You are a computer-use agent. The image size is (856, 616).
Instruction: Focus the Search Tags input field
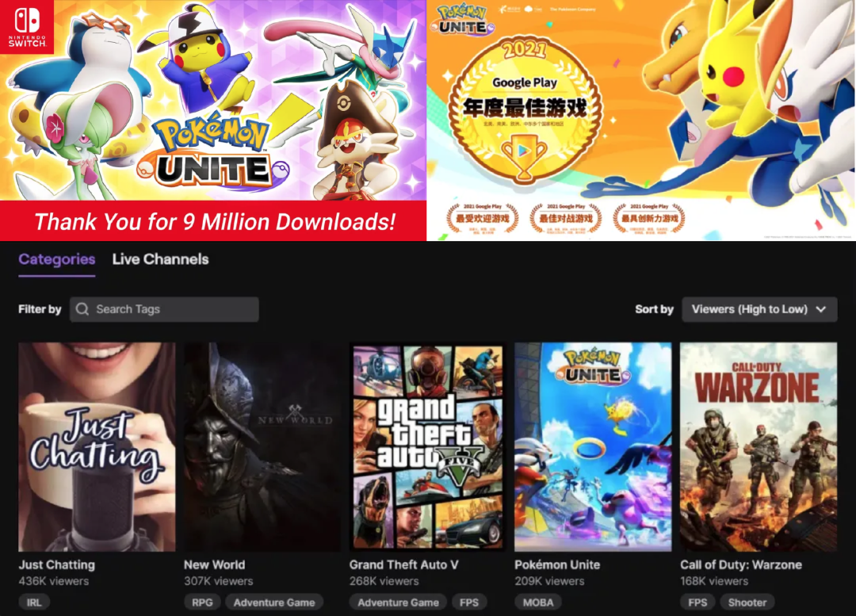click(164, 309)
